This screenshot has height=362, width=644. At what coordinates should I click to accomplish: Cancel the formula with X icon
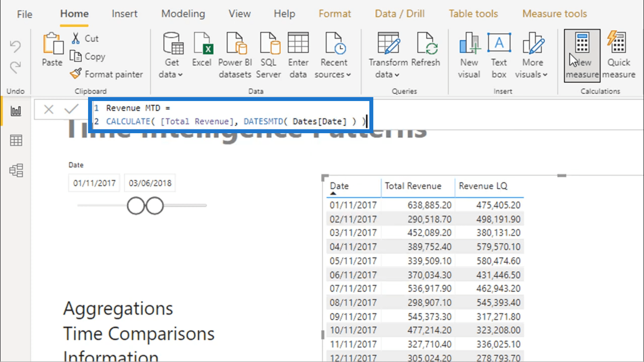49,109
